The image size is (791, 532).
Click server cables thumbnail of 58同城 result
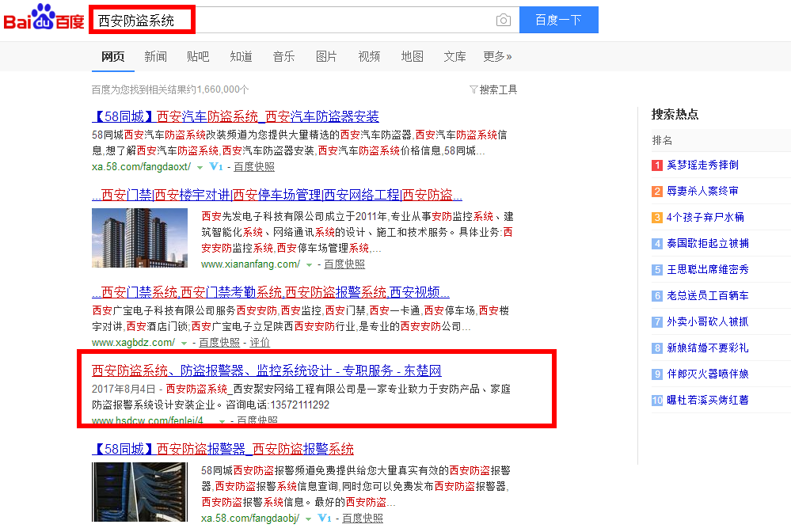coord(139,492)
